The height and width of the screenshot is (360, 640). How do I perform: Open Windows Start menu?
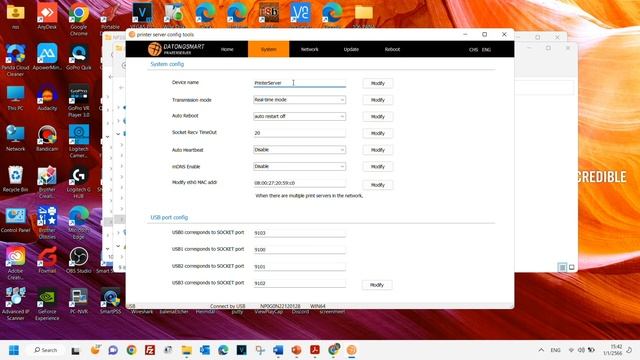14,350
